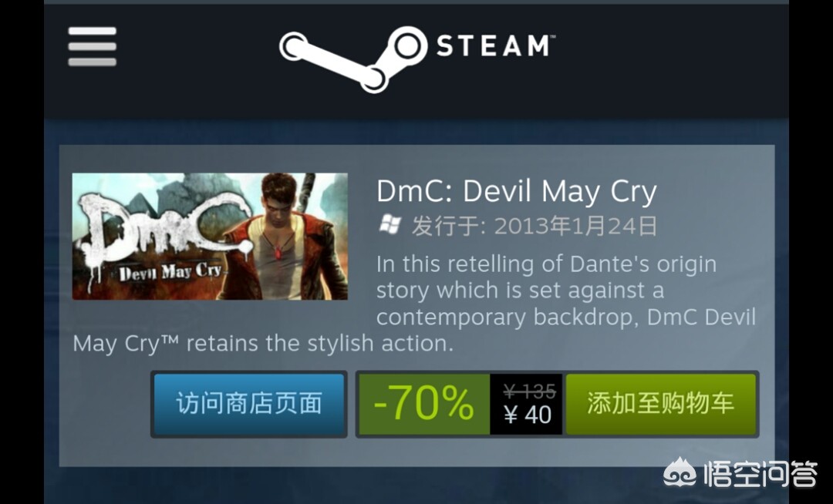This screenshot has width=833, height=504.
Task: Add game to cart with 添加至购物车
Action: click(x=661, y=404)
